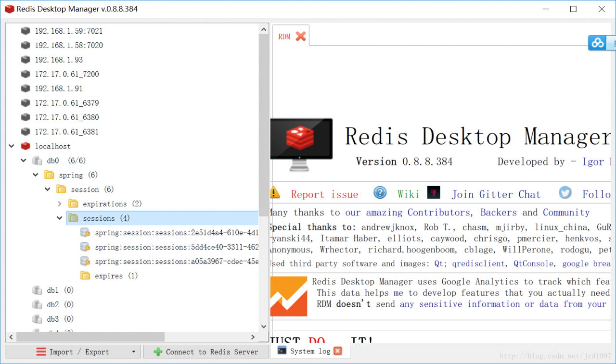616x364 pixels.
Task: Open the Community link
Action: tap(566, 213)
